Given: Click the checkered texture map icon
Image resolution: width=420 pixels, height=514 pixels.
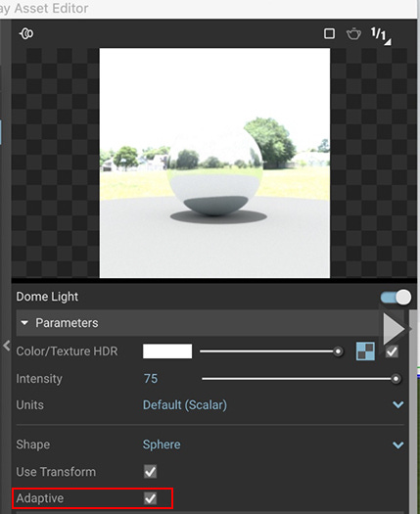Looking at the screenshot, I should [365, 351].
